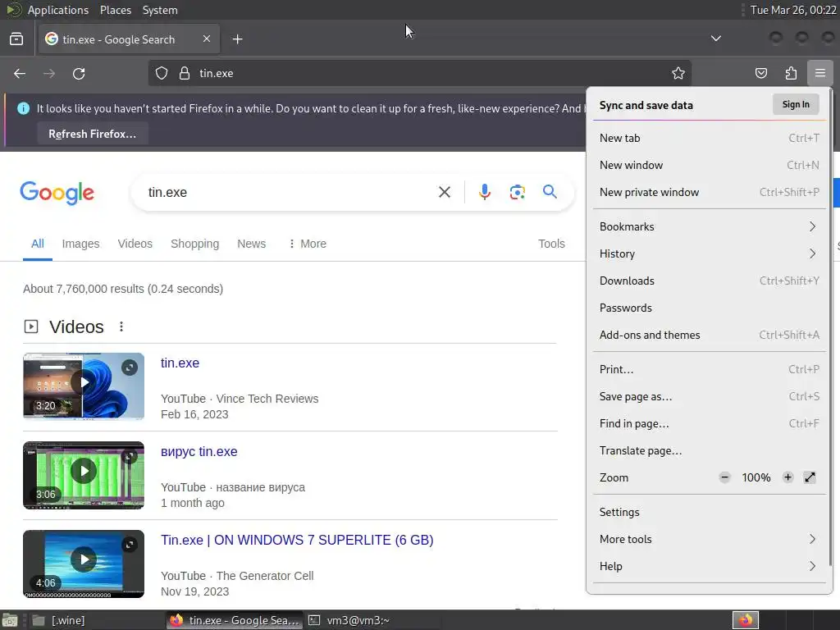This screenshot has width=840, height=630.
Task: Click the Firefox back arrow
Action: click(20, 73)
